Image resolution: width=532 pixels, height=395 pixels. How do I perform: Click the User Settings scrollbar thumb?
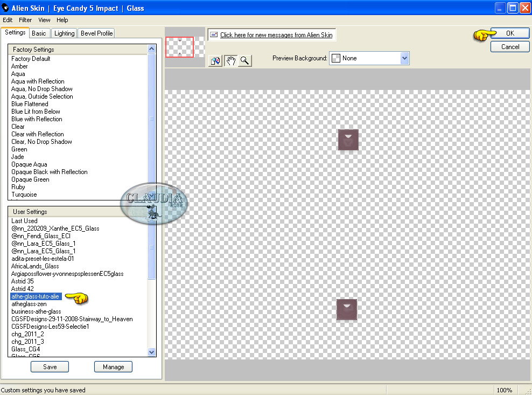click(152, 247)
